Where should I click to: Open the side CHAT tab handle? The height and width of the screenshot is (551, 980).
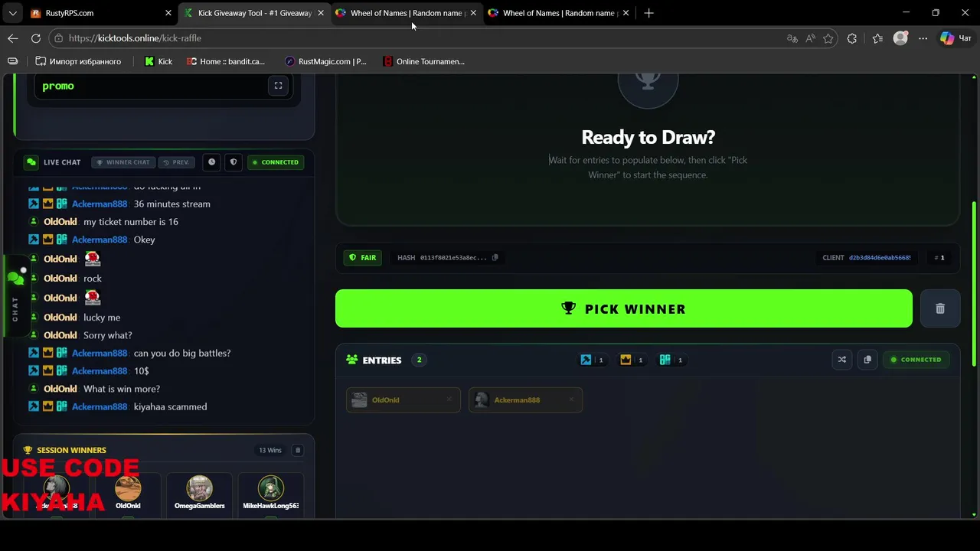(x=15, y=296)
